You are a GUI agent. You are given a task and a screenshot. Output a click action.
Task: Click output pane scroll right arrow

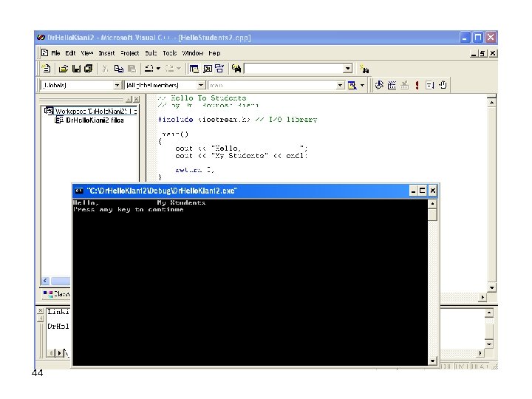point(480,353)
